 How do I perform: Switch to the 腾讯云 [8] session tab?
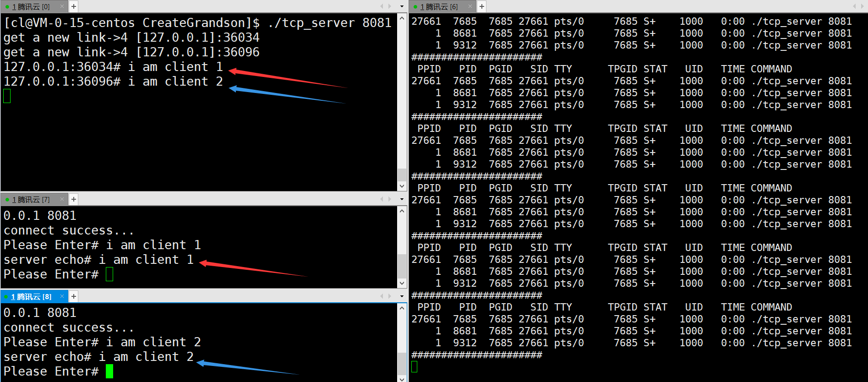point(31,297)
